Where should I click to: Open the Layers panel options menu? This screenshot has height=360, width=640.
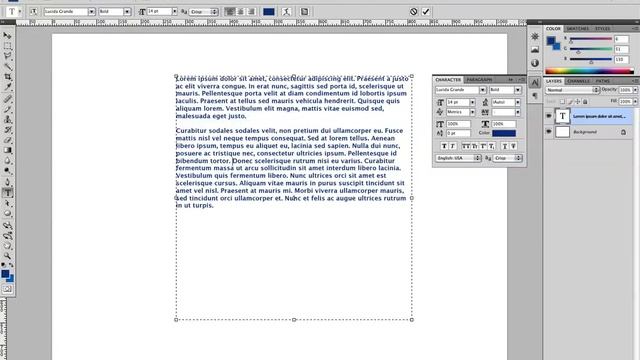click(x=635, y=81)
